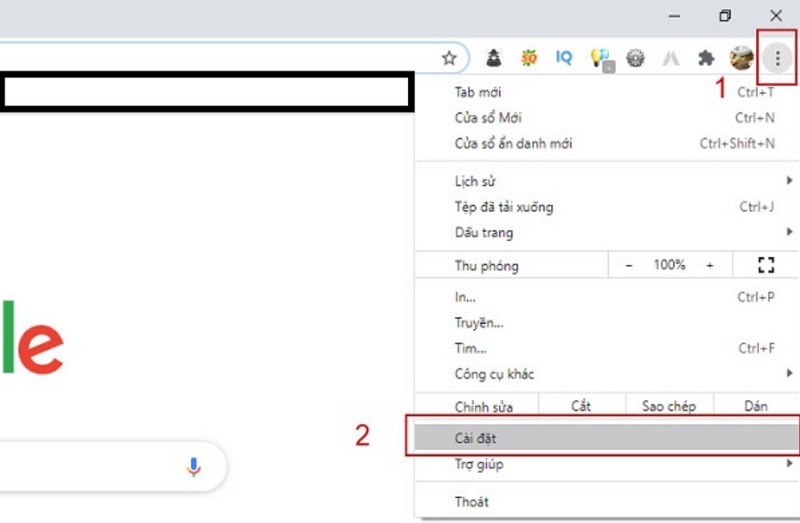Focus the Google search box
This screenshot has width=800, height=523.
tap(112, 466)
